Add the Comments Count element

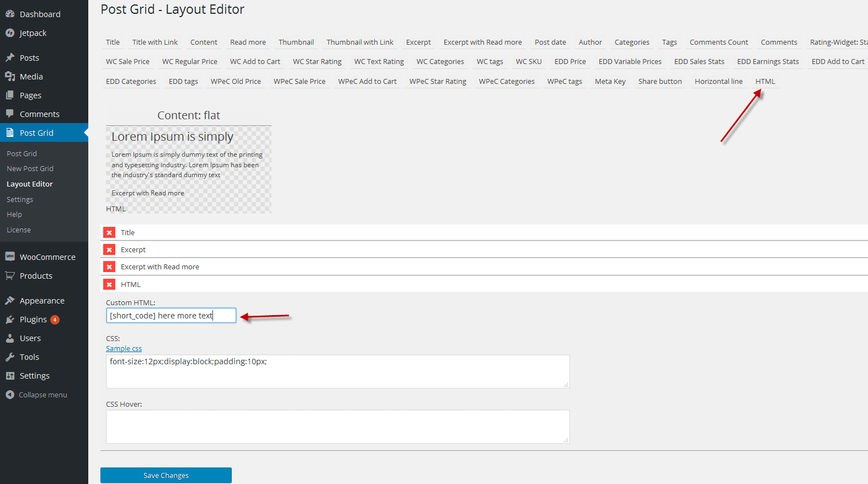[719, 42]
